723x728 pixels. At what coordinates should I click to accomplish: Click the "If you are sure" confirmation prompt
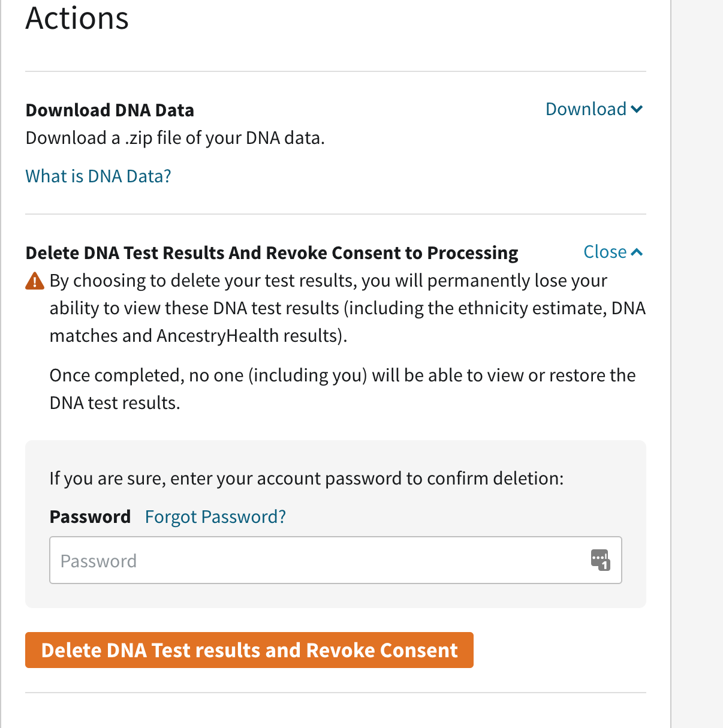click(x=307, y=479)
